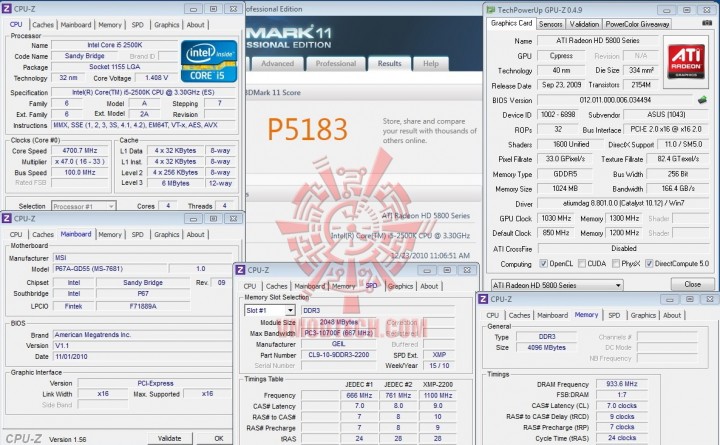Image resolution: width=720 pixels, height=445 pixels.
Task: Click the DRAM Frequency 933.6 MHz value
Action: pyautogui.click(x=622, y=384)
